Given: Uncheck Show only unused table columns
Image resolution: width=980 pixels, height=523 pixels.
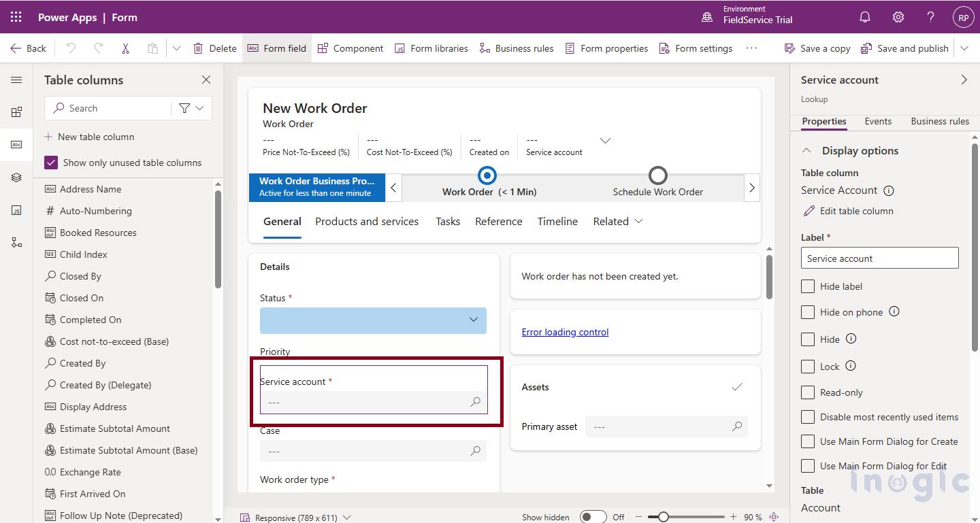Looking at the screenshot, I should click(51, 163).
